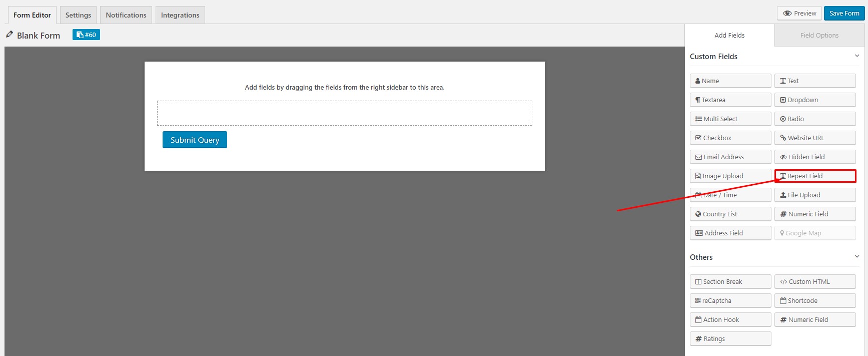Open the Form Editor tab
The height and width of the screenshot is (356, 868).
(32, 15)
